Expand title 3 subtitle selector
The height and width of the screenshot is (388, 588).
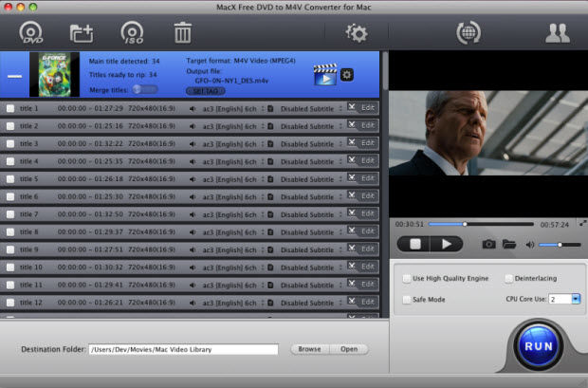[340, 144]
